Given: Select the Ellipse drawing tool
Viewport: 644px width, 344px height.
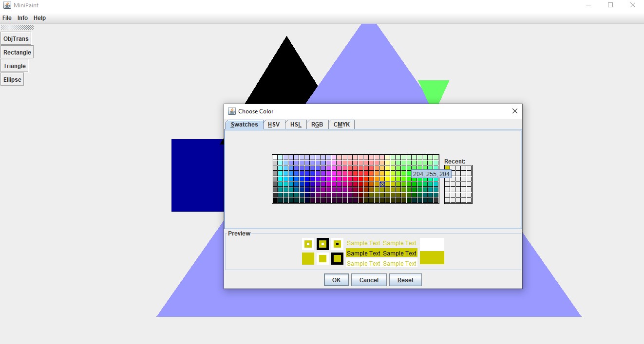Looking at the screenshot, I should [12, 79].
